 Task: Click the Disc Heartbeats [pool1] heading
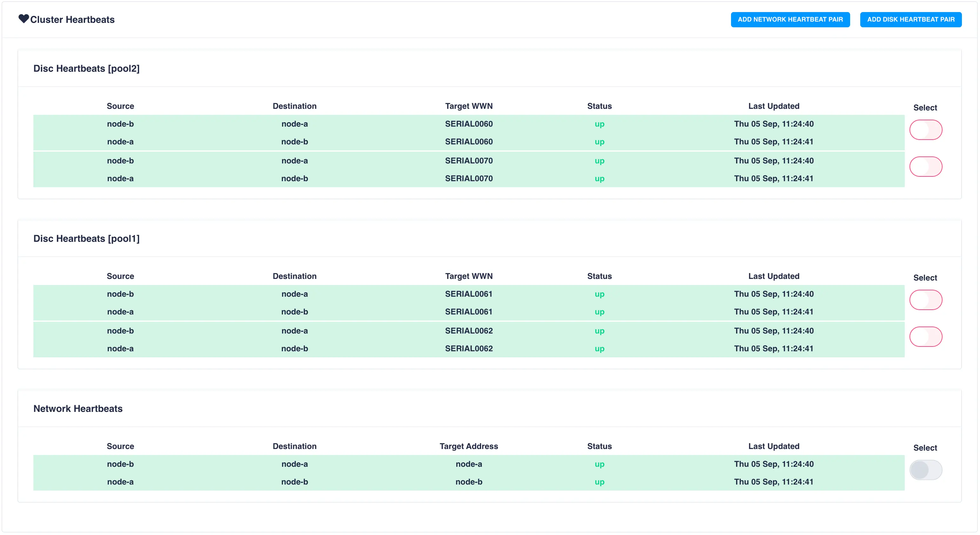pos(86,238)
